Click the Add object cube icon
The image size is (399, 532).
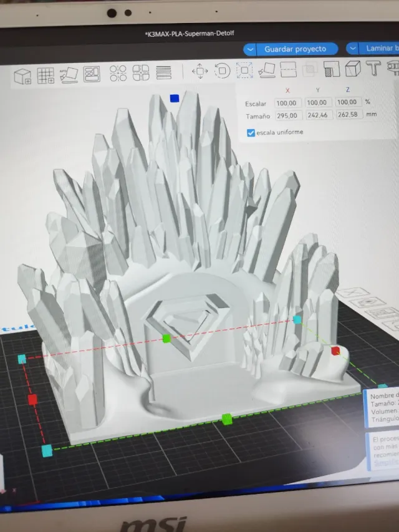23,76
